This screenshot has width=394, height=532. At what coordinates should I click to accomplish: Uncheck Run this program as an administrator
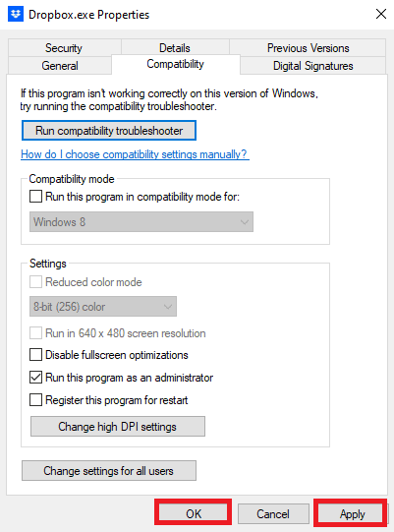click(35, 378)
